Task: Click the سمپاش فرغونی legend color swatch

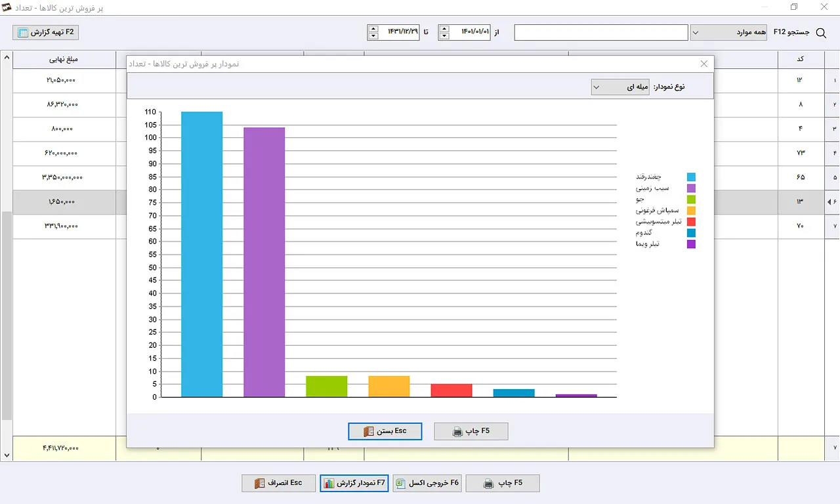Action: point(691,211)
